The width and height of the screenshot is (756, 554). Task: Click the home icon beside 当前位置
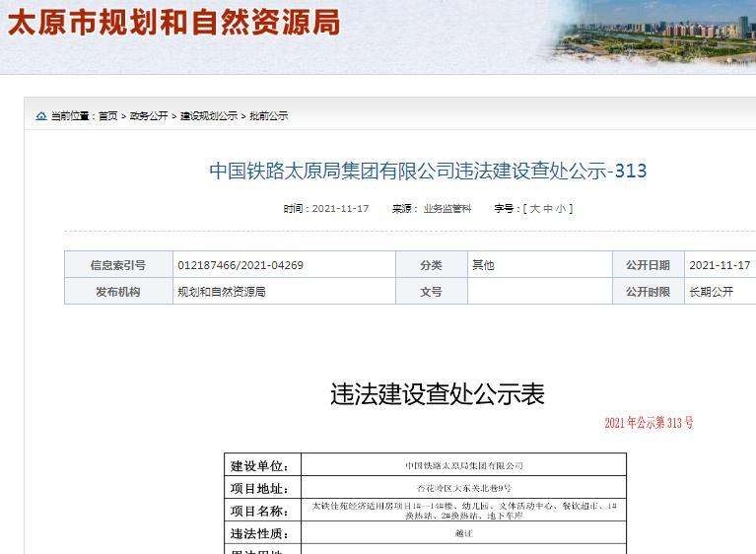point(41,115)
